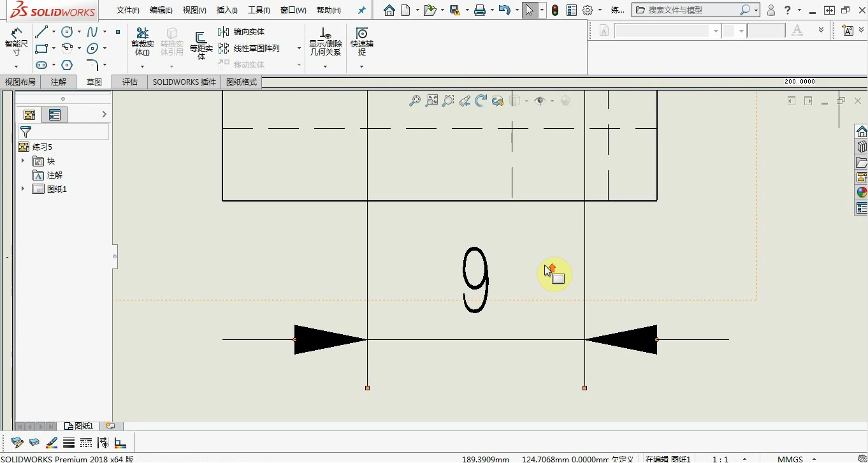Activate Offset Entities (等距实体) tool
868x463 pixels.
201,46
